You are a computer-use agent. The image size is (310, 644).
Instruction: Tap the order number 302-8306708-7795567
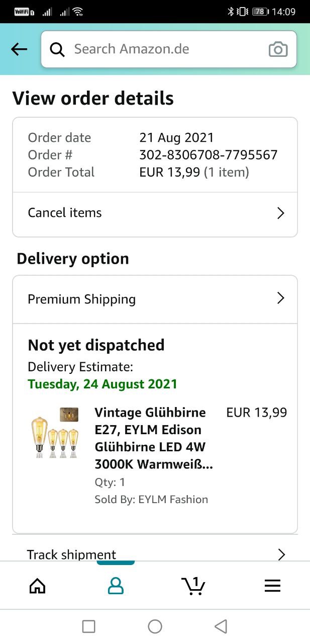point(208,155)
